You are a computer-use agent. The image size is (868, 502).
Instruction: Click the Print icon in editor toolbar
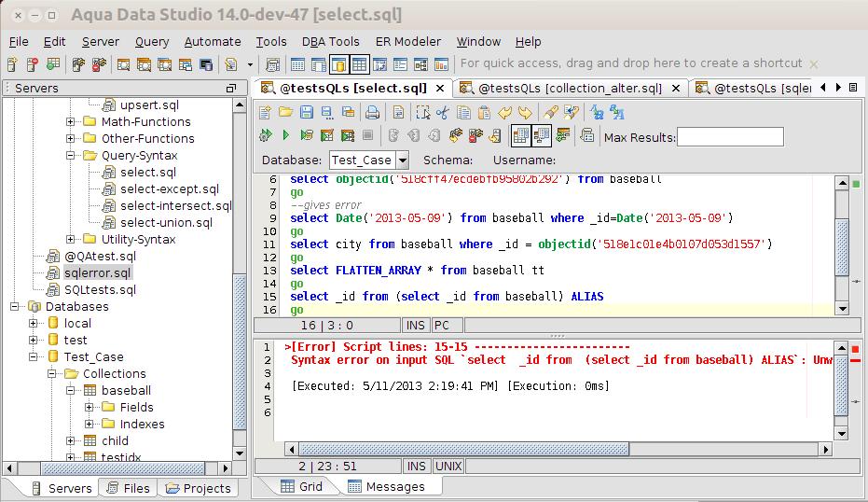pos(373,113)
